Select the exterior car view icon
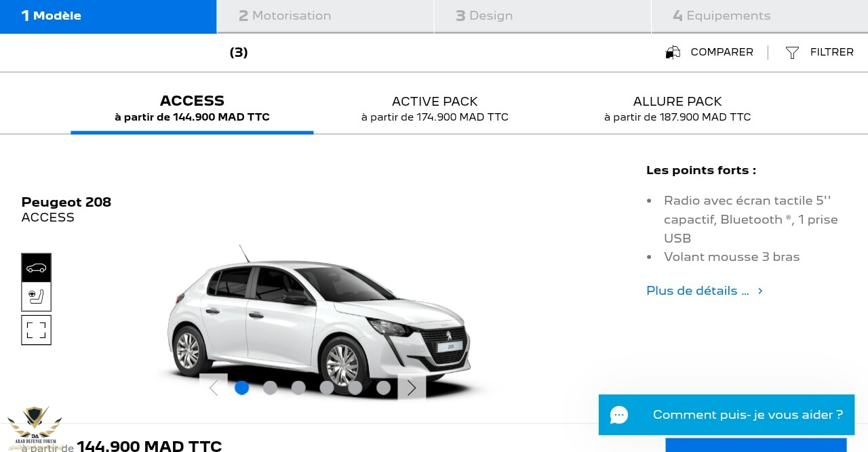 [x=36, y=268]
